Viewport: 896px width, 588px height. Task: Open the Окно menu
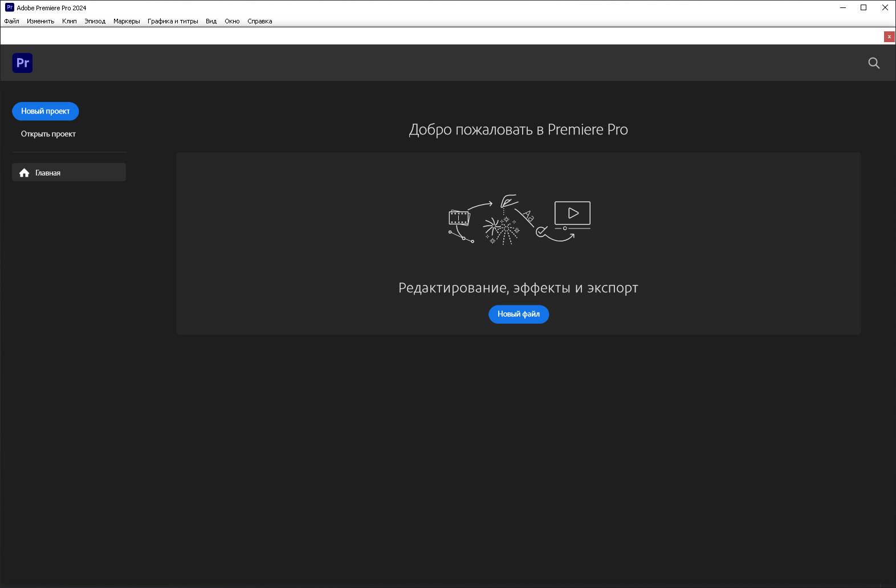click(x=232, y=21)
